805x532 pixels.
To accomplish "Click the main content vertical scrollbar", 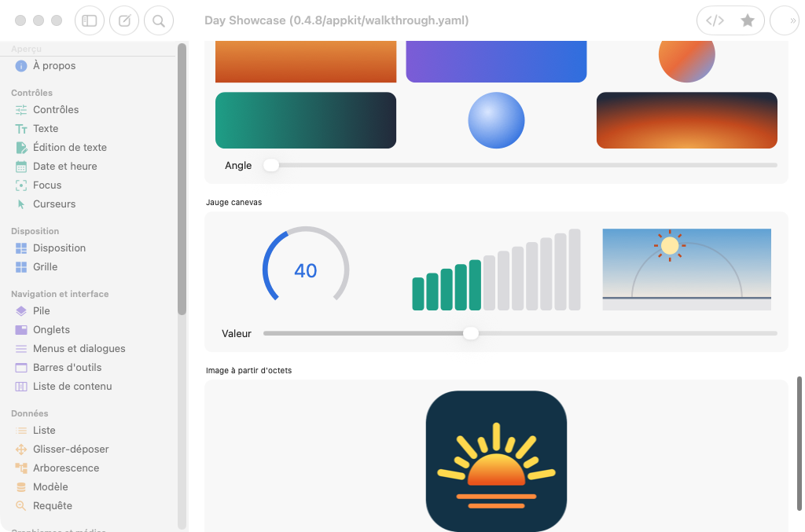I will point(799,444).
